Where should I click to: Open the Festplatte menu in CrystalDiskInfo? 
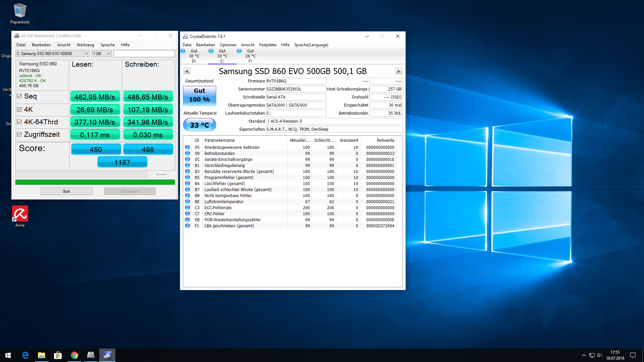click(268, 45)
